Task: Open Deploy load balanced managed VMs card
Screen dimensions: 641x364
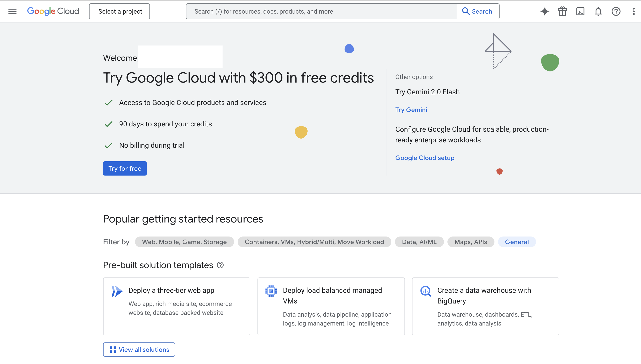Action: pyautogui.click(x=331, y=306)
